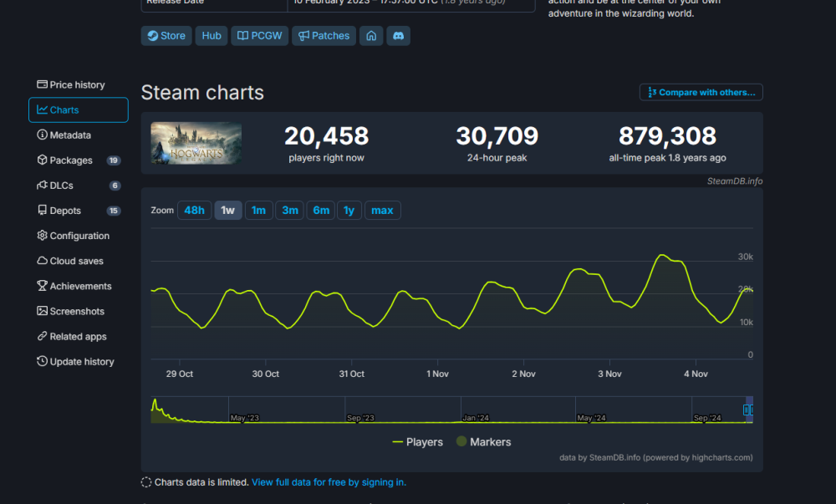The width and height of the screenshot is (836, 504).
Task: Open the PCGW book button
Action: point(258,36)
